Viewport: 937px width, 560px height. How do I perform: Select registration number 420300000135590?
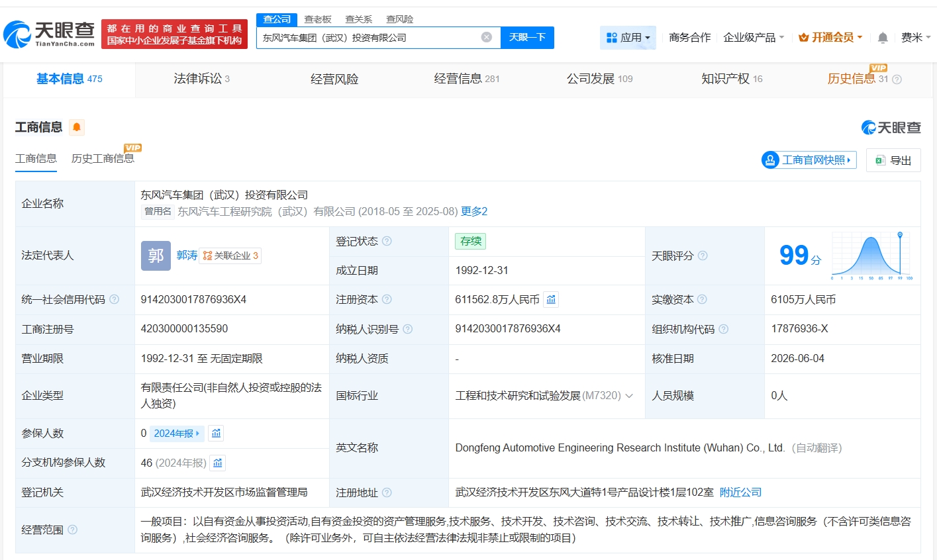[x=184, y=329]
